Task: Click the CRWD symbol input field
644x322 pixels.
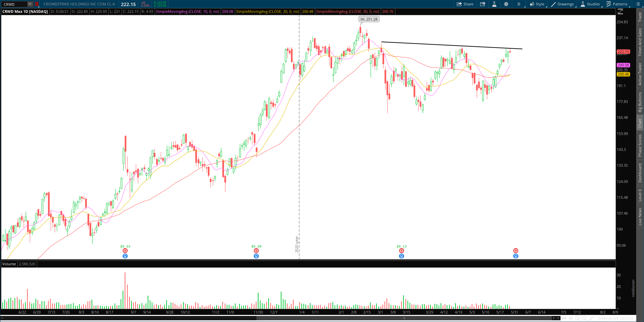Action: pos(14,4)
